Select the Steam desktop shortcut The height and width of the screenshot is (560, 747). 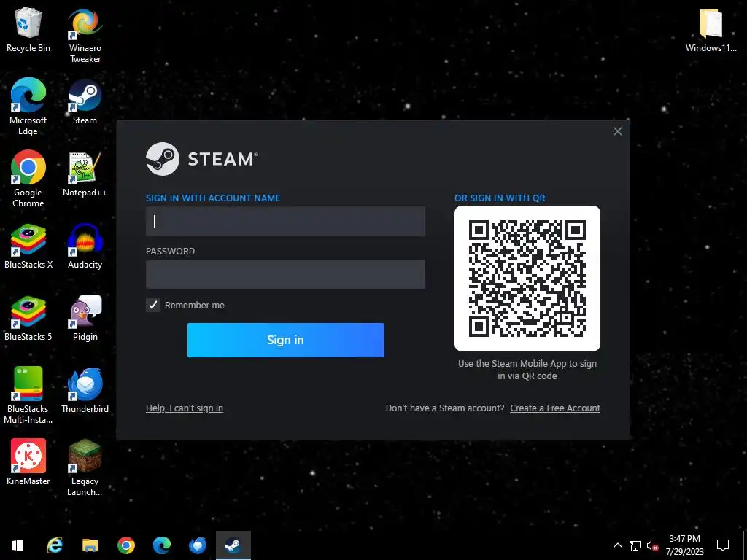coord(85,102)
